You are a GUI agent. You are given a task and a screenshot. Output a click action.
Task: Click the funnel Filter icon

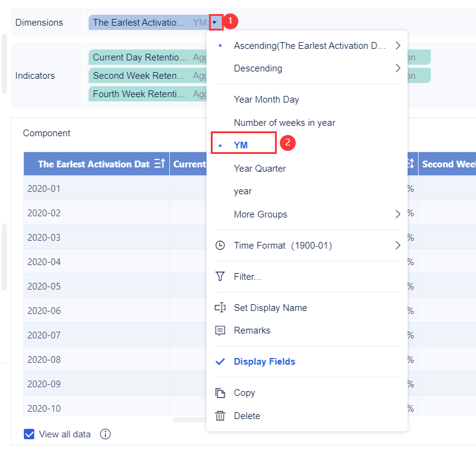click(x=221, y=277)
